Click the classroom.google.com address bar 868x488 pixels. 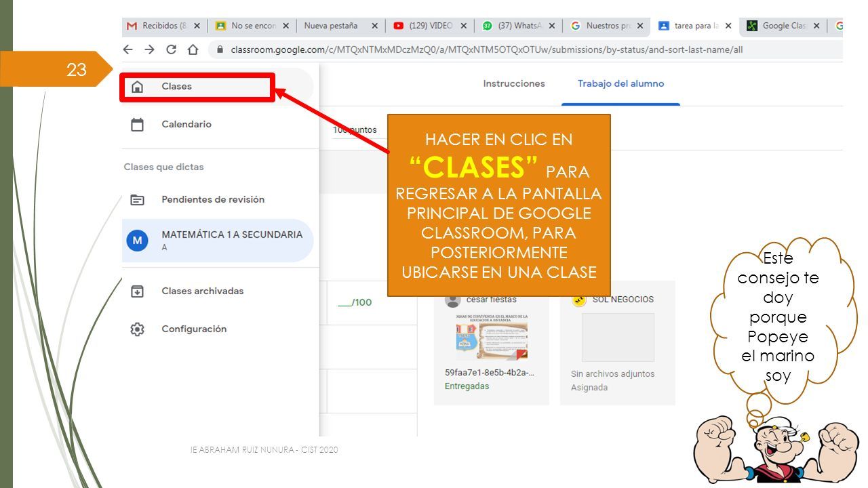(525, 50)
